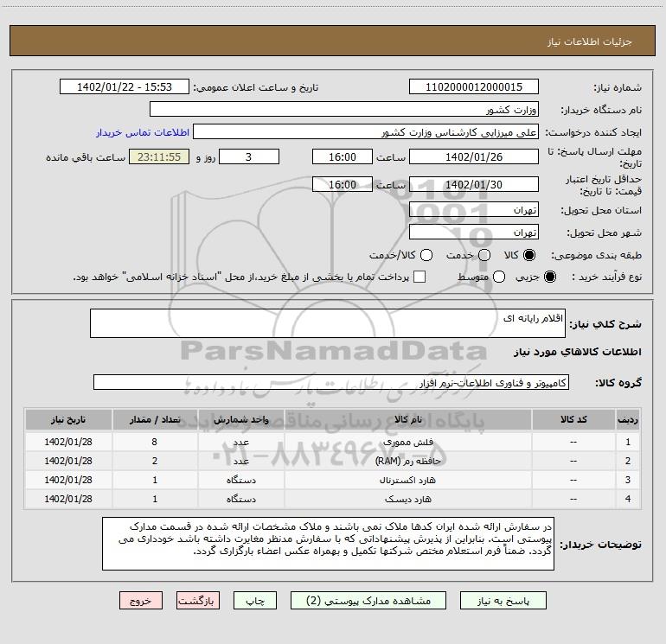Viewport: 666px width, 644px height.
Task: Click the announcement date field 1402/01/22 - 15:53
Action: (x=125, y=86)
